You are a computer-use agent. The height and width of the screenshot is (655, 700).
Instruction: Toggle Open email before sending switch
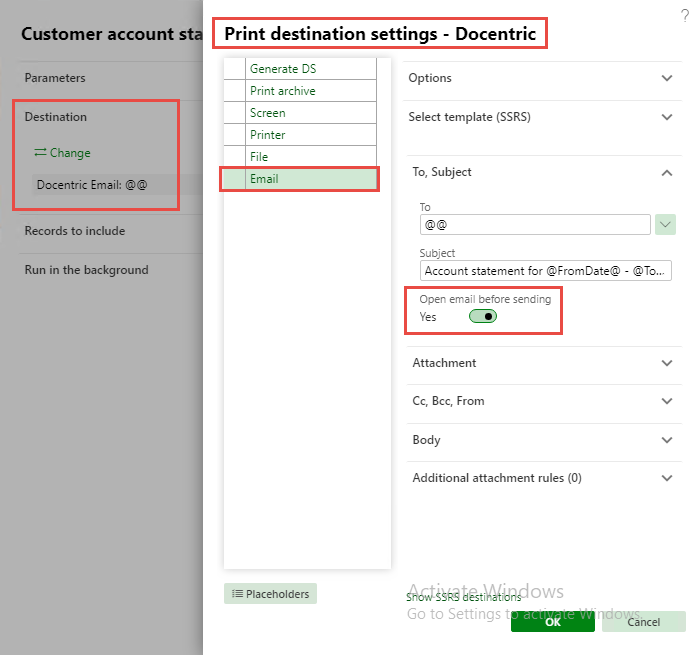pos(483,317)
